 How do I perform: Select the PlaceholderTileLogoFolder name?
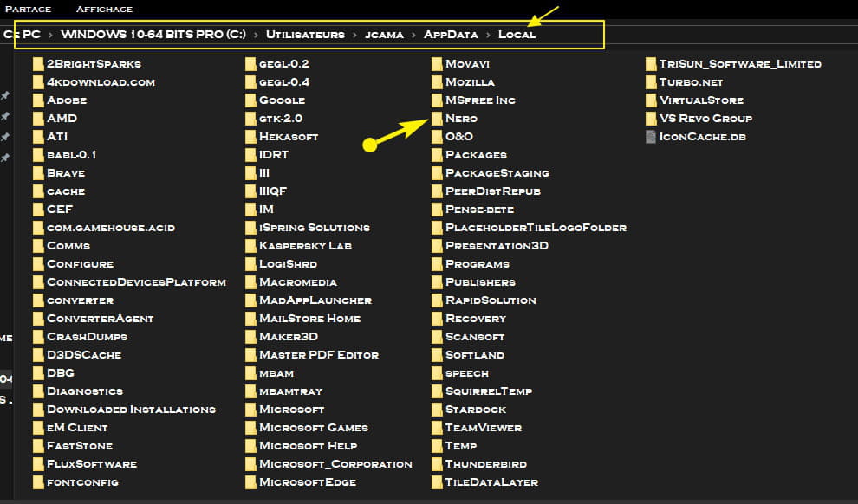[x=536, y=228]
